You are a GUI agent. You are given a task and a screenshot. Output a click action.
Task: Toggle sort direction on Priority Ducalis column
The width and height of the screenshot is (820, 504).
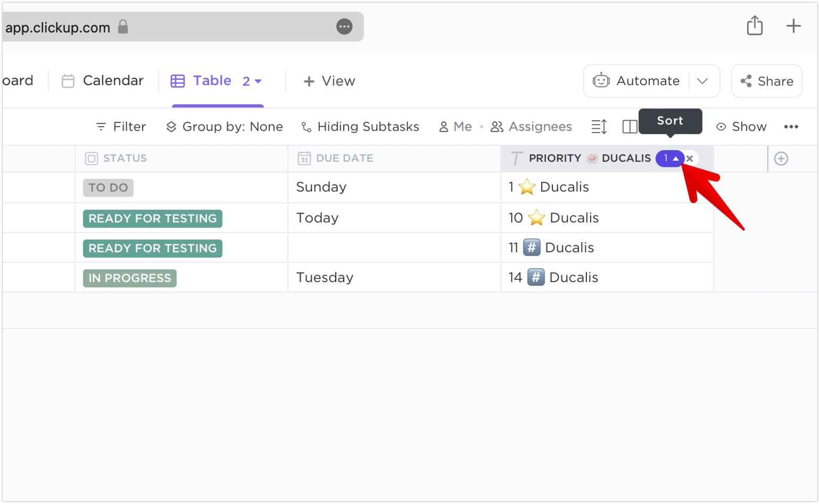(x=670, y=159)
